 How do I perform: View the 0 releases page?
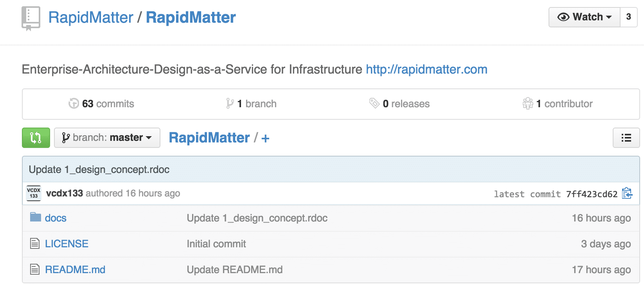[399, 104]
